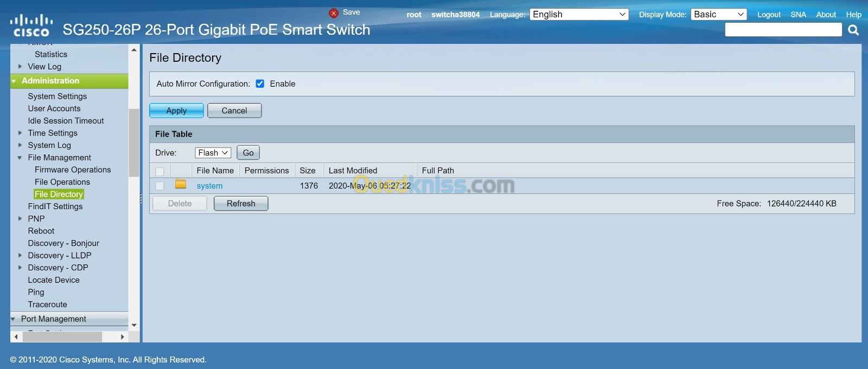Image resolution: width=868 pixels, height=369 pixels.
Task: Open the Language dropdown
Action: tap(578, 15)
